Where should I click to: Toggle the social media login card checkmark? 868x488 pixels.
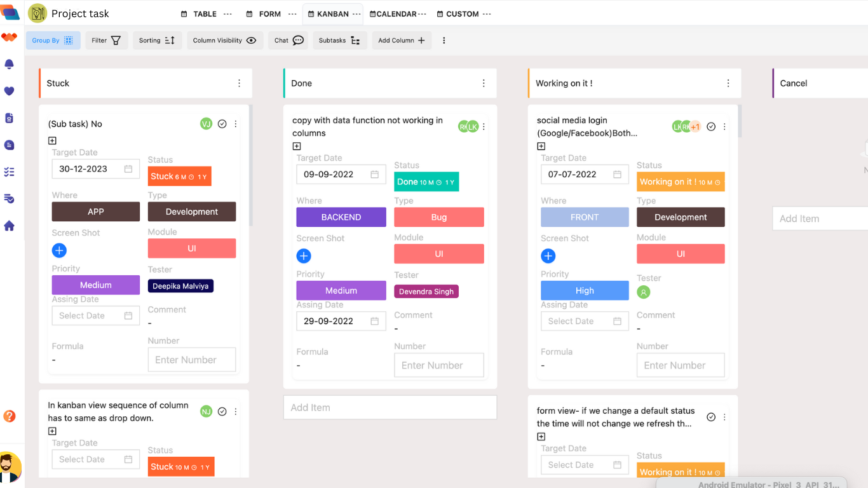[x=711, y=126]
